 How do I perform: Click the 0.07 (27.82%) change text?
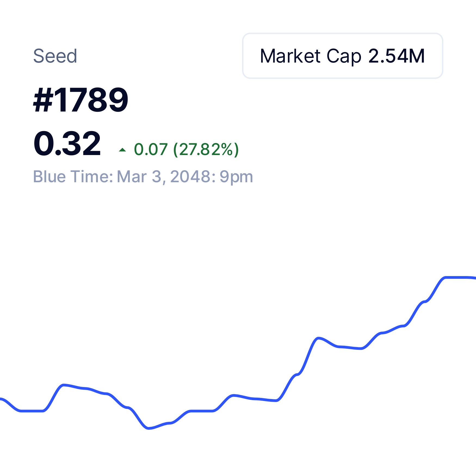tap(186, 149)
